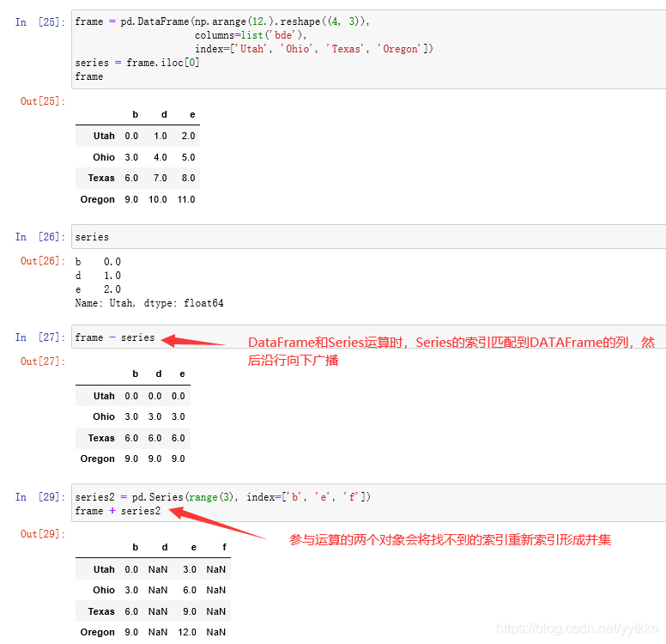
Task: Click the Utah 3.0 value in Out[29] table
Action: (x=190, y=569)
